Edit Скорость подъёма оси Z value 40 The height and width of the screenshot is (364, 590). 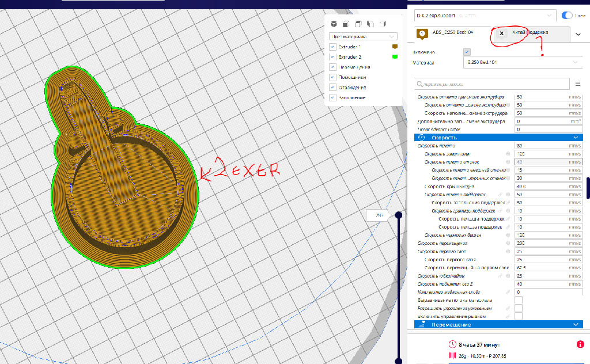[549, 284]
